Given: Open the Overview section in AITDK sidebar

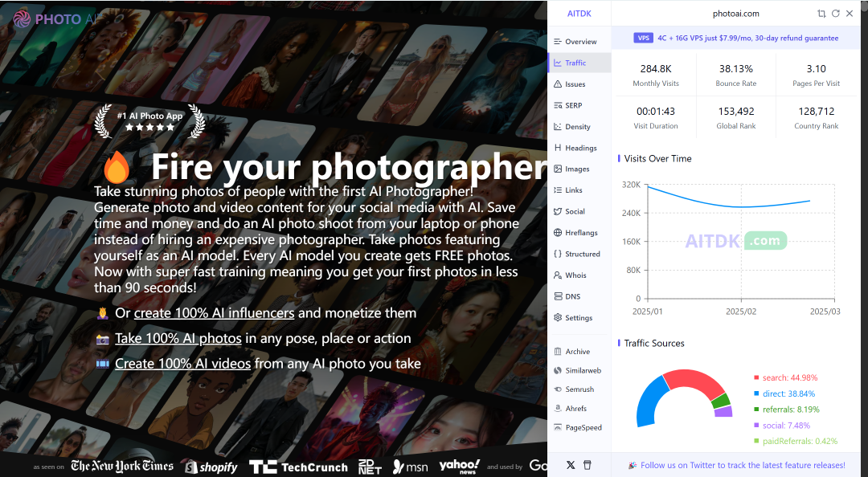Looking at the screenshot, I should [x=579, y=42].
